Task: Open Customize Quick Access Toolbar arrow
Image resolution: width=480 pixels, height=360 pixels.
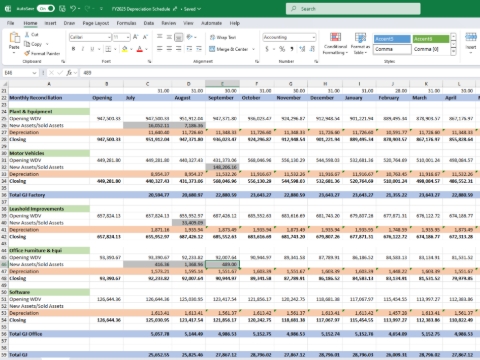Action: coord(101,9)
